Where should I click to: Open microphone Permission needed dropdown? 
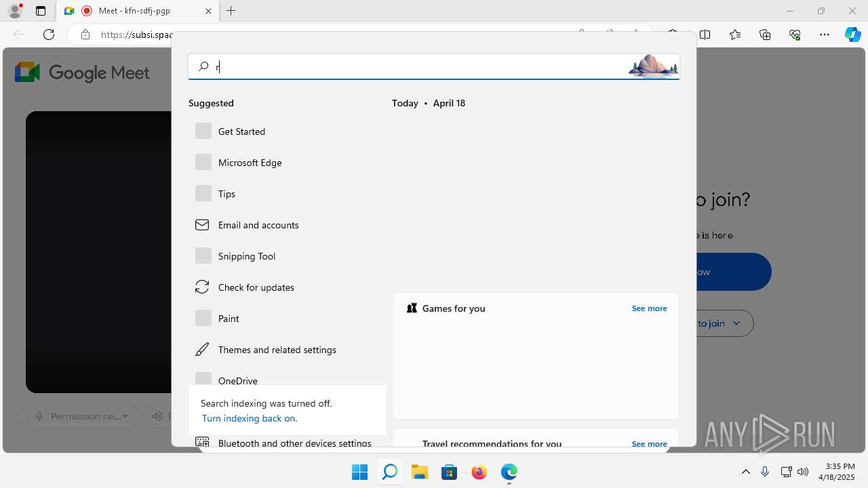[x=83, y=416]
